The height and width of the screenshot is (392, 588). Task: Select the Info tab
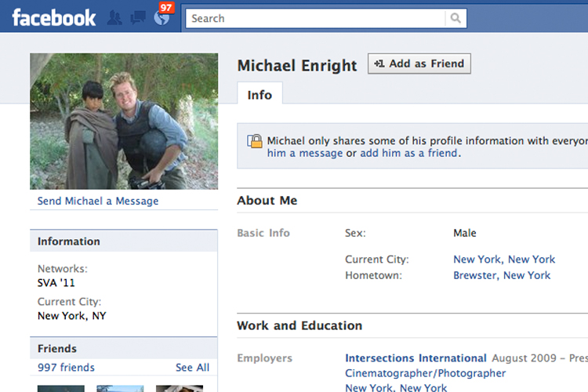tap(260, 95)
